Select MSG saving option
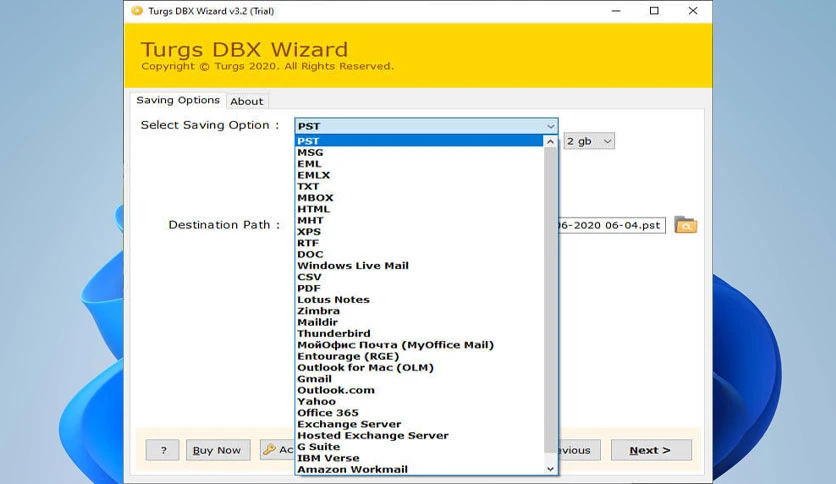 tap(420, 152)
